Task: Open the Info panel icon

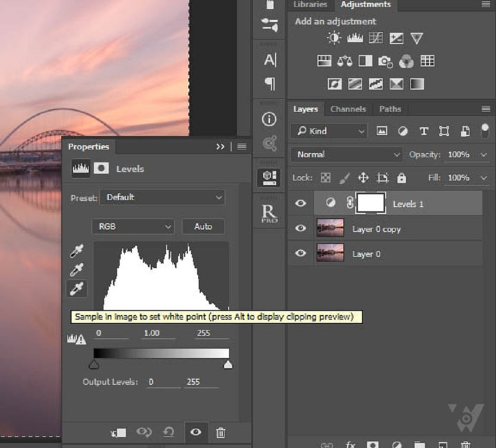Action: point(269,119)
